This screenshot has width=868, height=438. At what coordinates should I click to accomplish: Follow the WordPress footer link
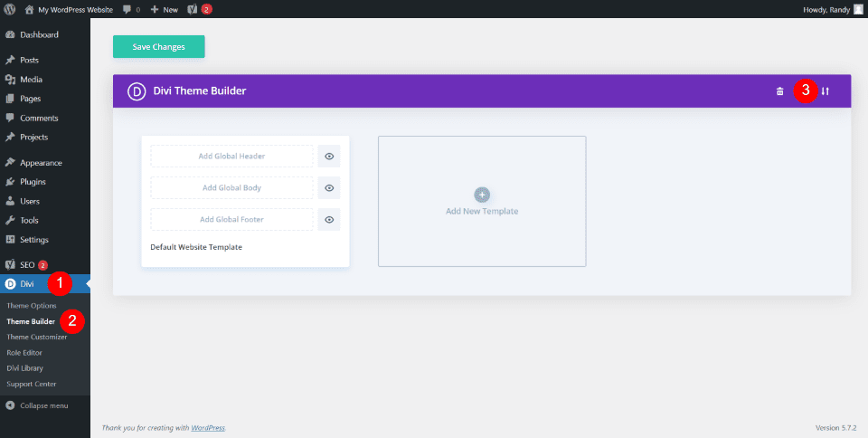click(208, 427)
